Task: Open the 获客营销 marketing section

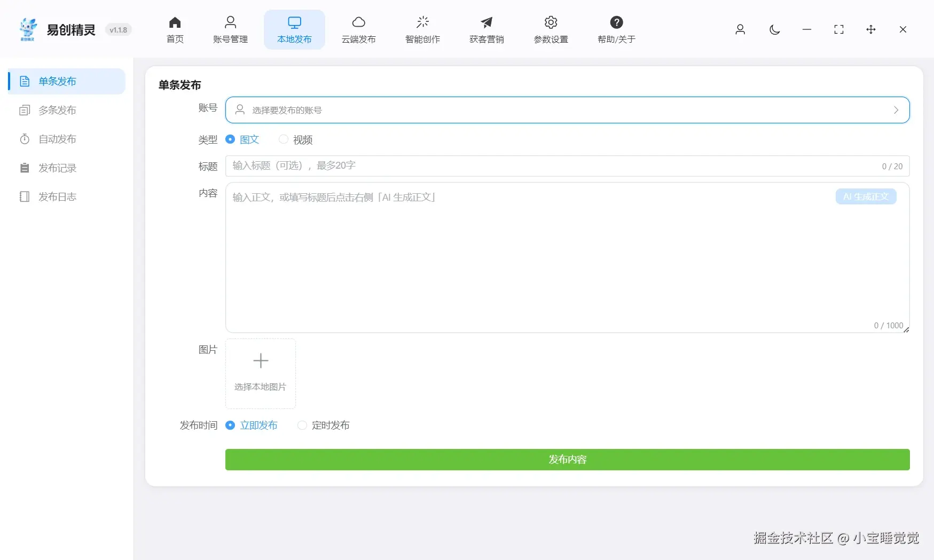Action: [x=486, y=29]
